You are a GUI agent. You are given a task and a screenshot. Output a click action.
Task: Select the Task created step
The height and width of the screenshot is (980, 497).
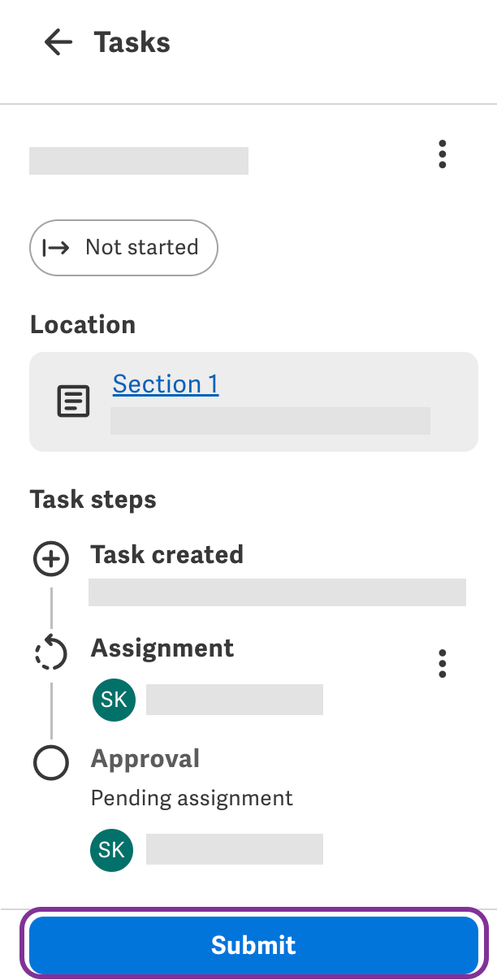coord(167,554)
